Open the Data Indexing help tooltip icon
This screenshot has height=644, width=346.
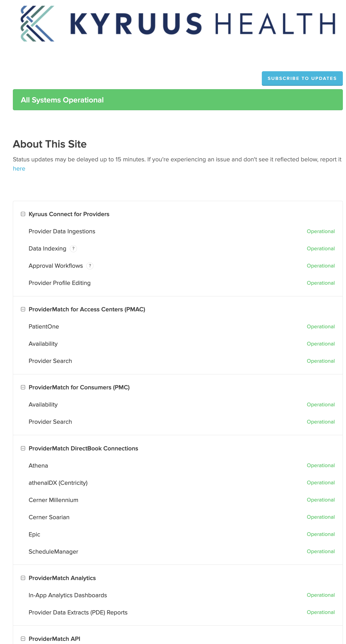pyautogui.click(x=74, y=249)
